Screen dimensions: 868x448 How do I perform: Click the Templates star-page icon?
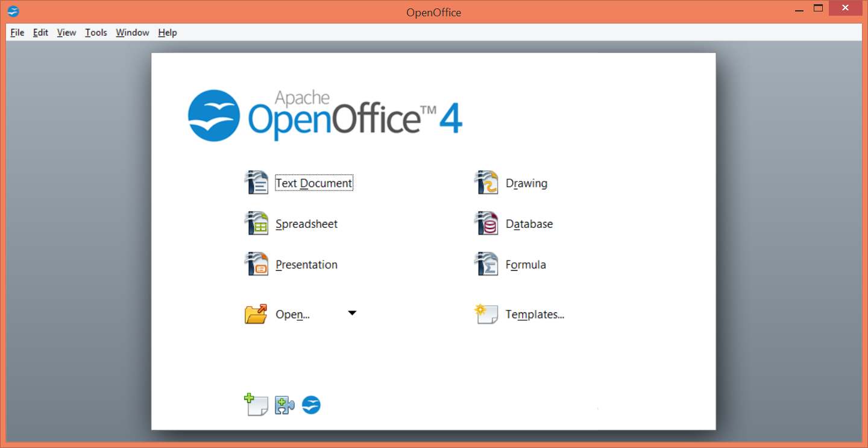pyautogui.click(x=486, y=314)
